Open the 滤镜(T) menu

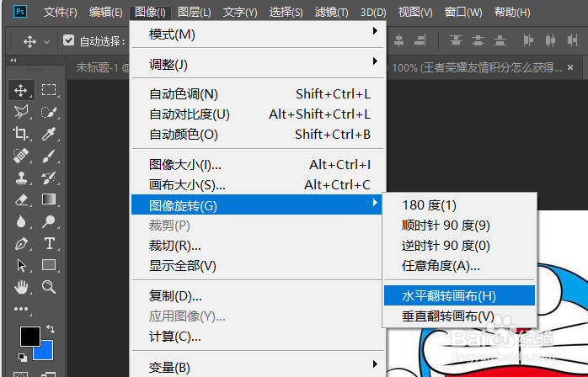(x=332, y=12)
